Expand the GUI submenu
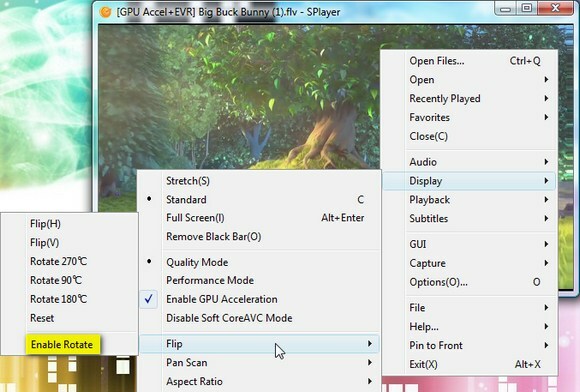The height and width of the screenshot is (392, 580). click(x=469, y=244)
